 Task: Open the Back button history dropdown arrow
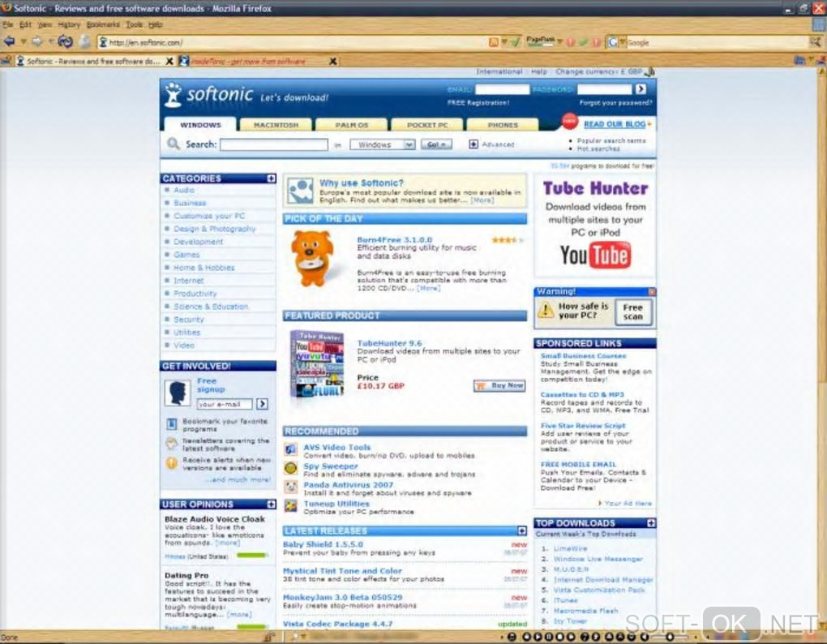[24, 41]
